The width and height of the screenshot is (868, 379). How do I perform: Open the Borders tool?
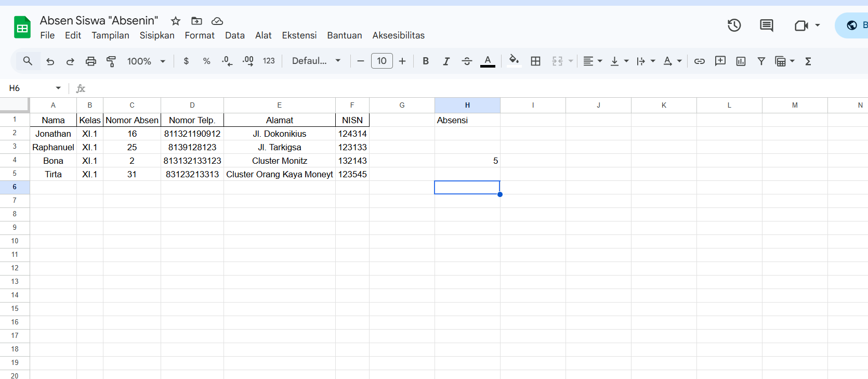535,61
